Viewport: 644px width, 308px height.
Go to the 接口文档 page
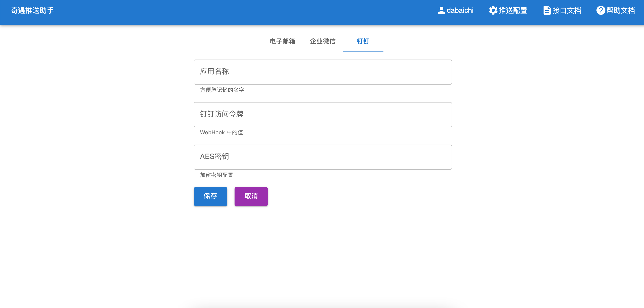click(566, 11)
